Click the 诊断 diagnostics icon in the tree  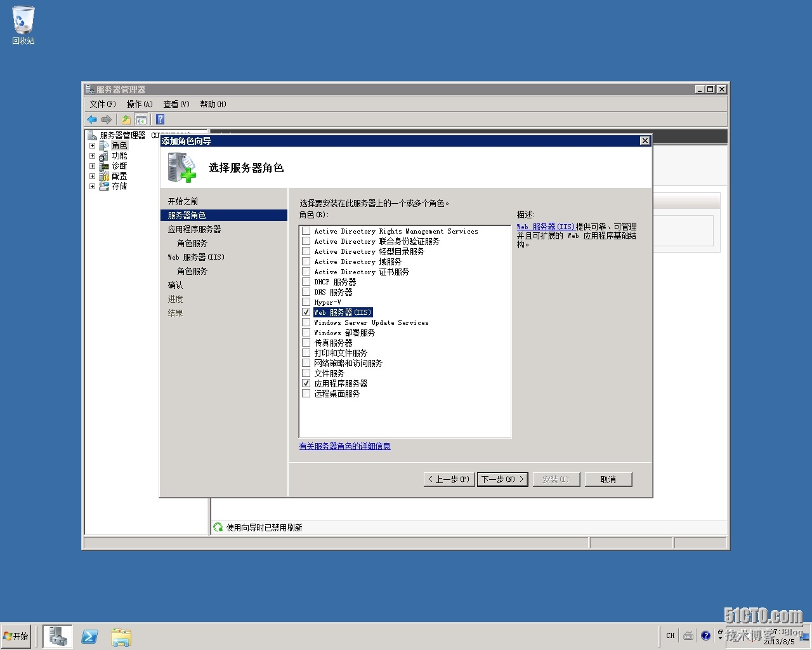click(x=104, y=166)
